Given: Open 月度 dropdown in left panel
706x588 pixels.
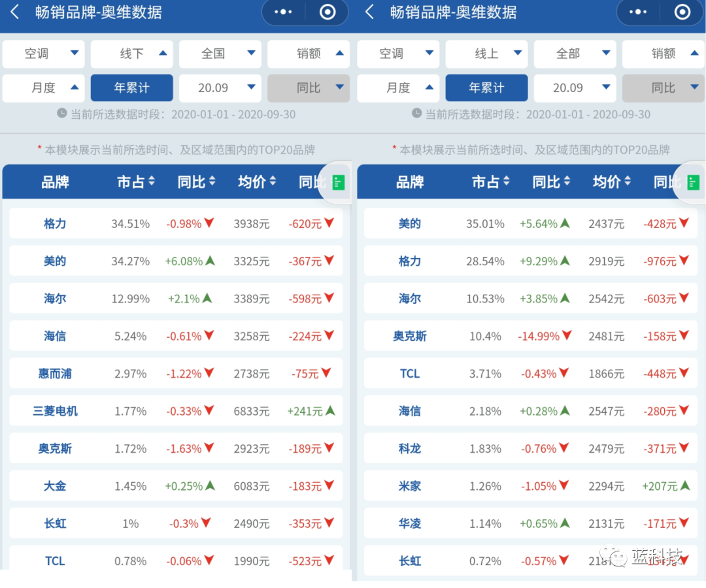Looking at the screenshot, I should click(x=44, y=88).
